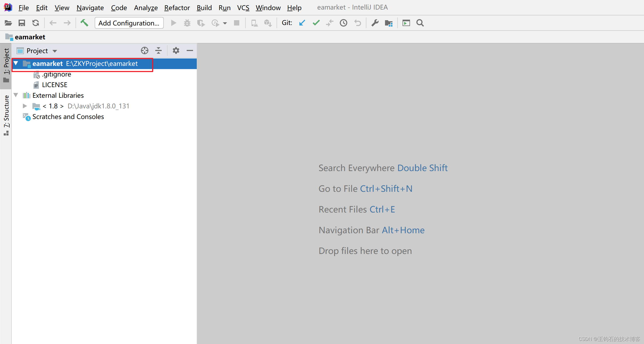Viewport: 644px width, 344px height.
Task: Click the Build Project hammer icon
Action: pos(84,23)
